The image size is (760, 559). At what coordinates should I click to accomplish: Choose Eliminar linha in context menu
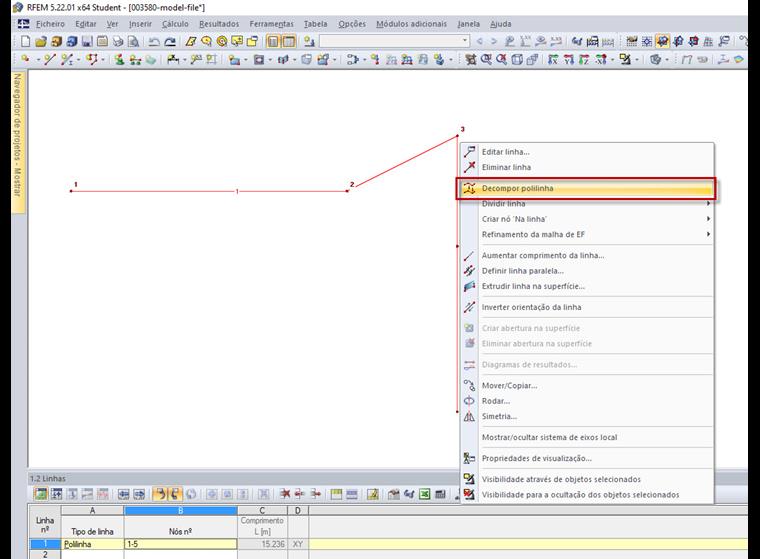587,167
